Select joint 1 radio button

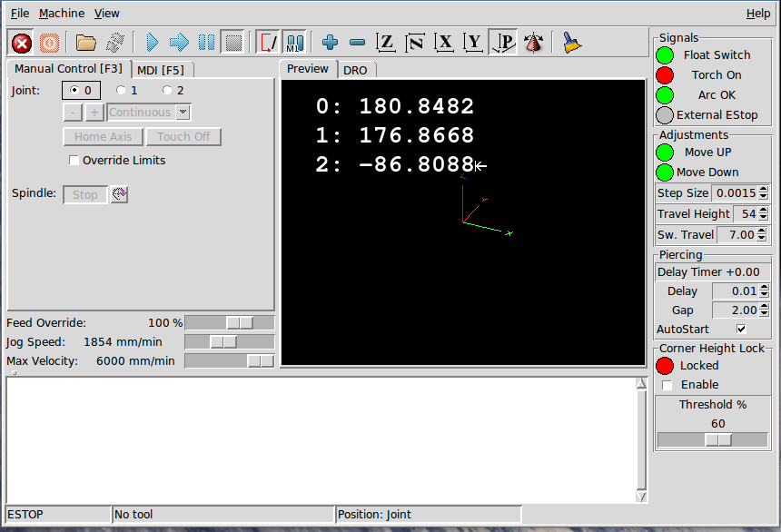click(121, 90)
